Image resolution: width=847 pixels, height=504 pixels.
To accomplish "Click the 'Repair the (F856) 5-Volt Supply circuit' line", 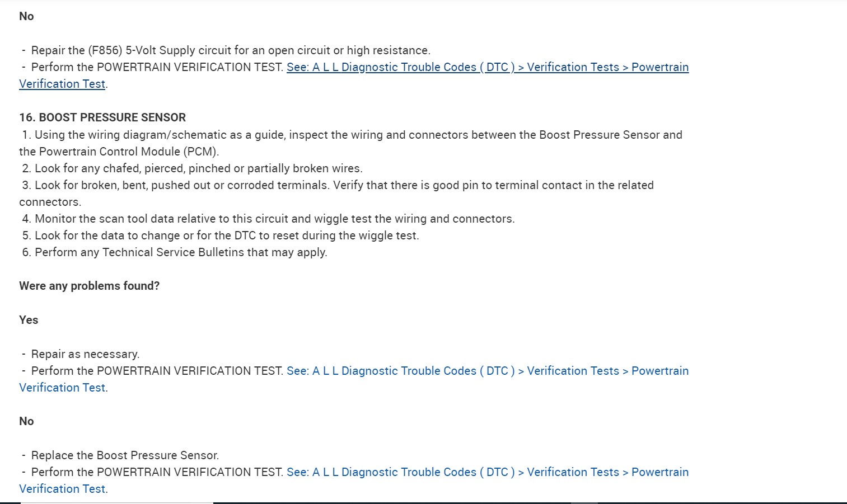I will pos(231,50).
